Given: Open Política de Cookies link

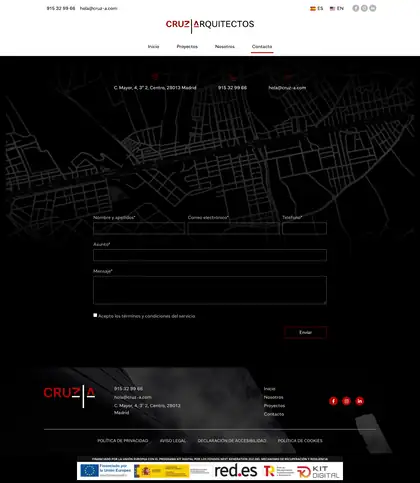Looking at the screenshot, I should point(300,441).
